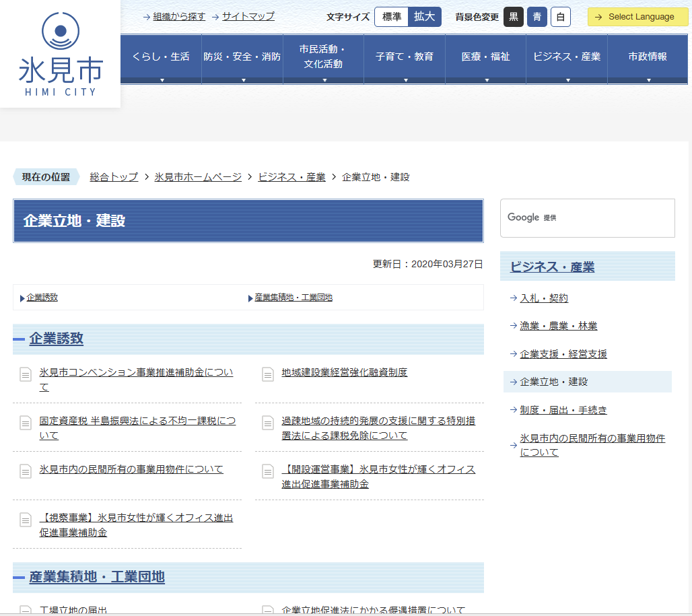
Task: Open 企業誘致 section heading link
Action: 56,339
